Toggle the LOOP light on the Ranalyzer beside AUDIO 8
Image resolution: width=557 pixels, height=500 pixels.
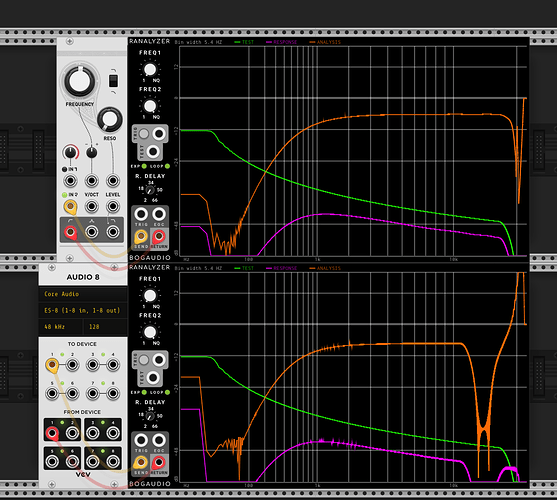point(167,392)
